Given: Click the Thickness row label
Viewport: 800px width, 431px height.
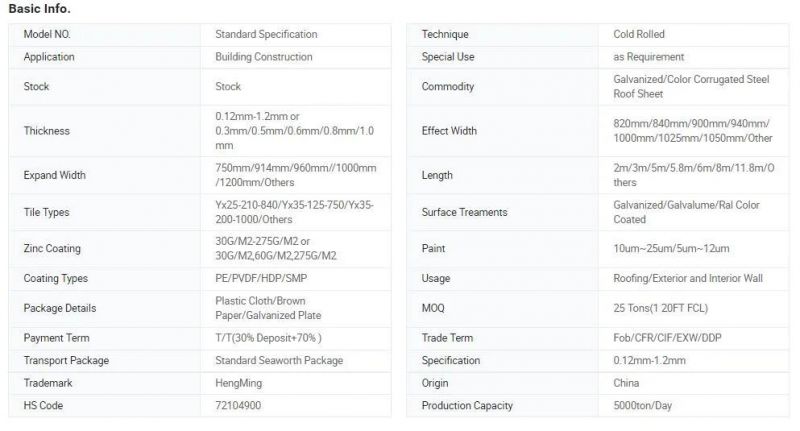Looking at the screenshot, I should click(46, 131).
